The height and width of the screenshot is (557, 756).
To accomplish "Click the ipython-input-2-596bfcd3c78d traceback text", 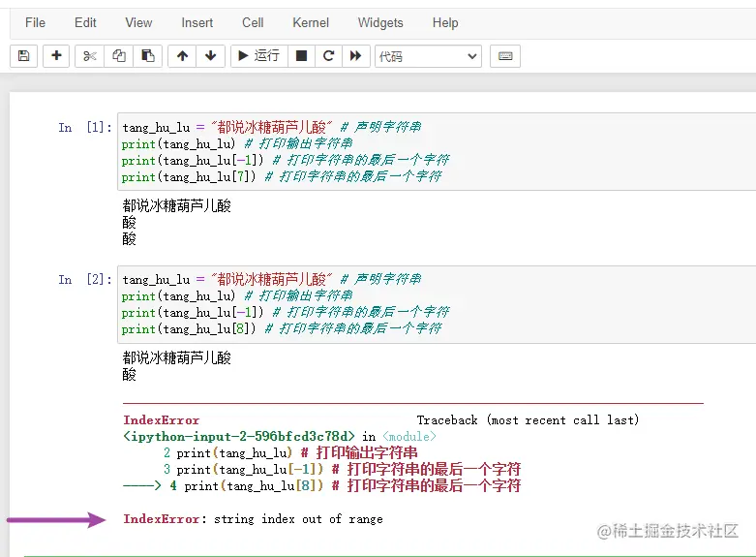I will (x=239, y=436).
